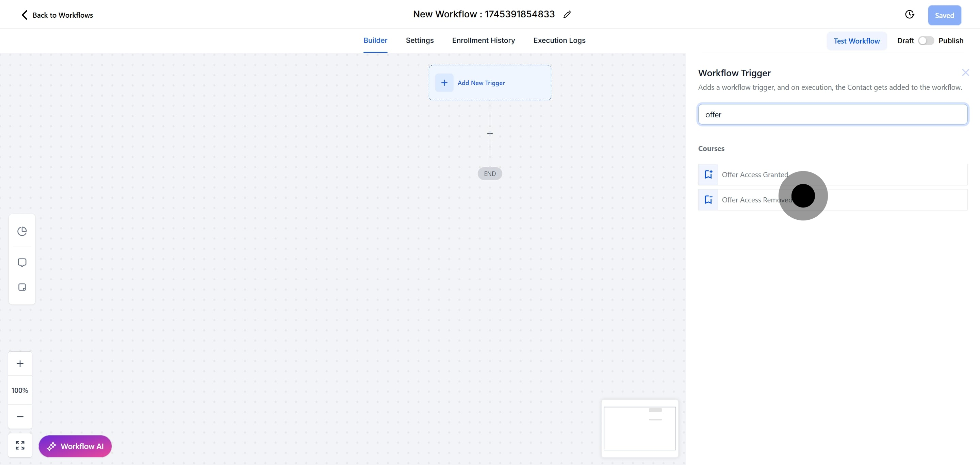Click the Test Workflow button
This screenshot has height=465, width=980.
pyautogui.click(x=856, y=41)
